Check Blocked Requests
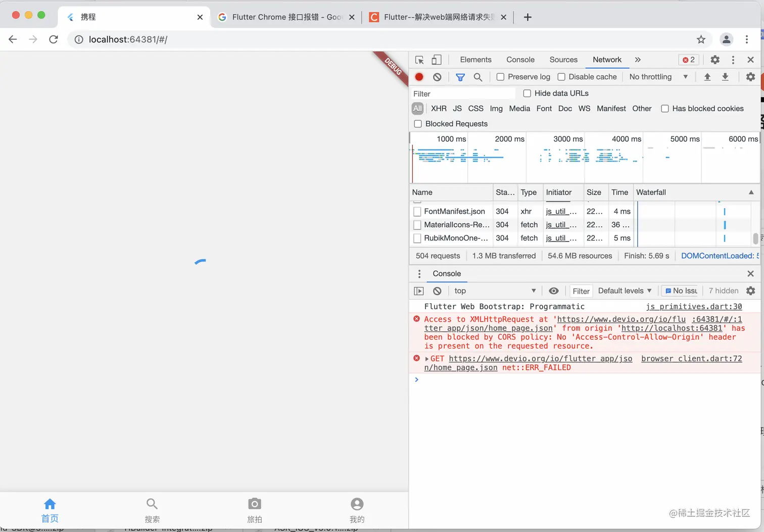 pyautogui.click(x=418, y=124)
